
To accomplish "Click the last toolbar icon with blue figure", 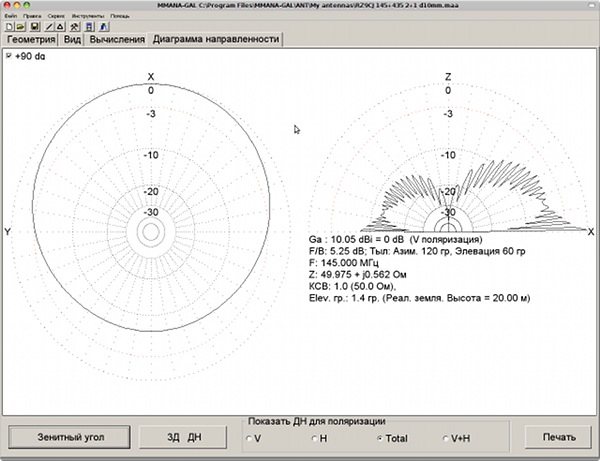I will click(103, 27).
